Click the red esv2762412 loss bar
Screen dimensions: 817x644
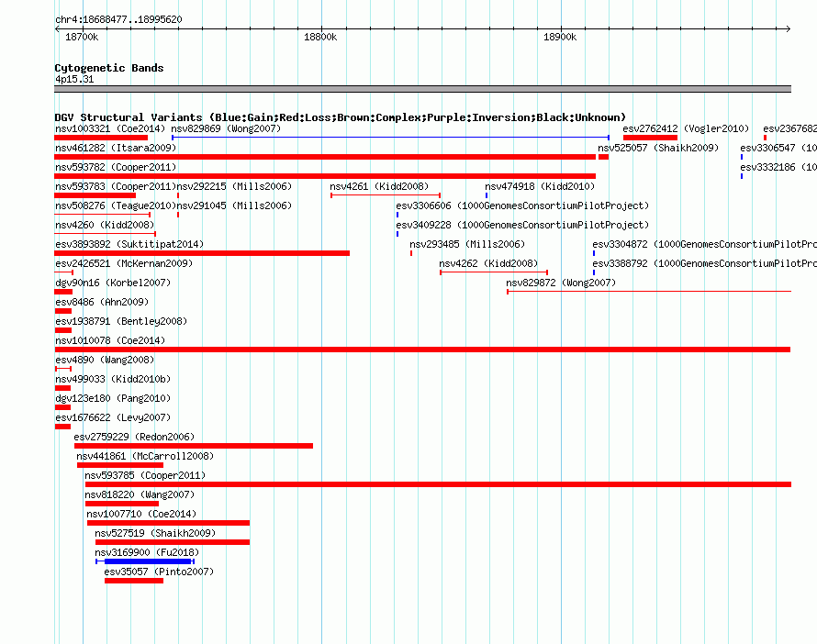point(650,138)
